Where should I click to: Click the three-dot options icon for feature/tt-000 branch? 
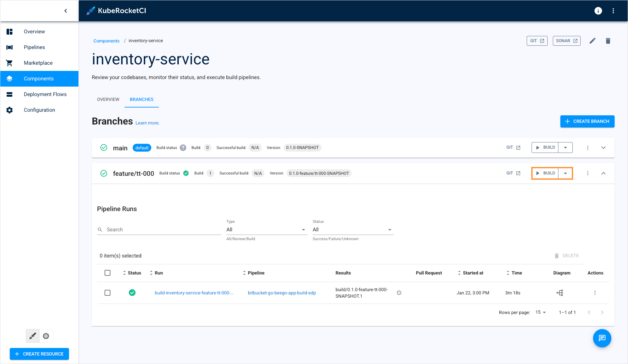click(x=588, y=173)
